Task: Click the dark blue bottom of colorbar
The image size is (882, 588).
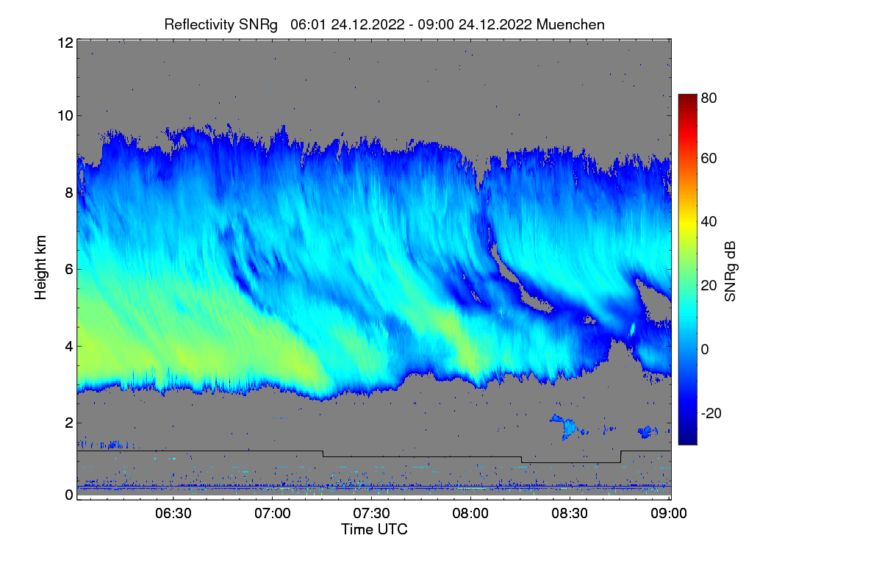Action: [x=687, y=438]
